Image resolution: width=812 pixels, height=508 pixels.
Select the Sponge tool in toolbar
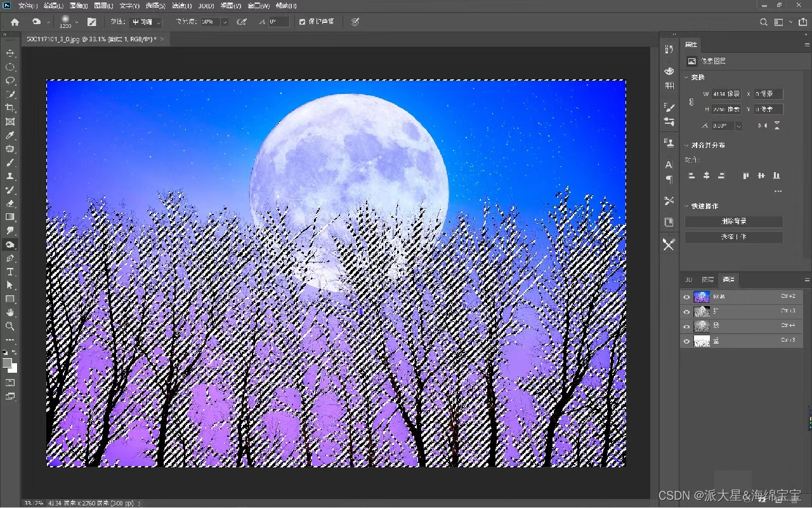pyautogui.click(x=10, y=244)
